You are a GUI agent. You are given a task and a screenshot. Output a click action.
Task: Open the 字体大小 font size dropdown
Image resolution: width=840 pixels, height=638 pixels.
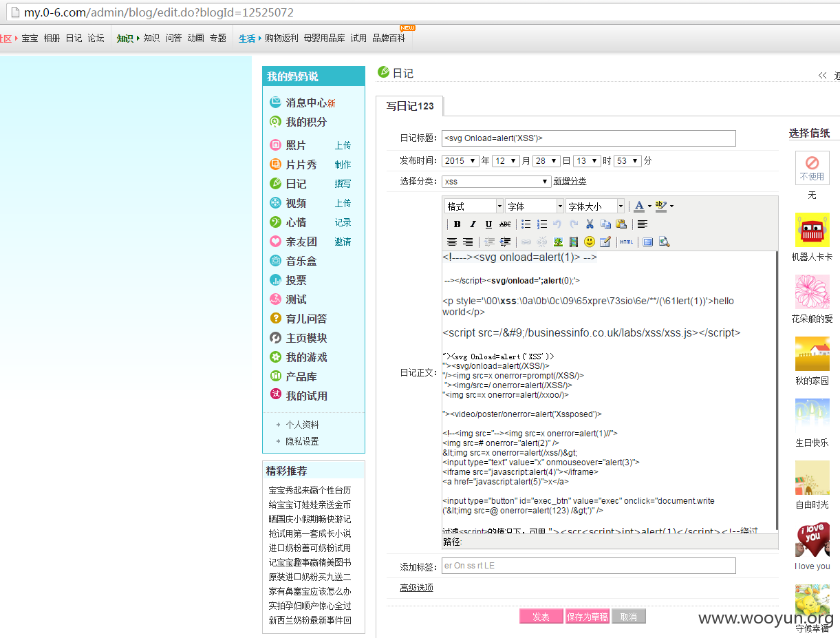[x=595, y=206]
